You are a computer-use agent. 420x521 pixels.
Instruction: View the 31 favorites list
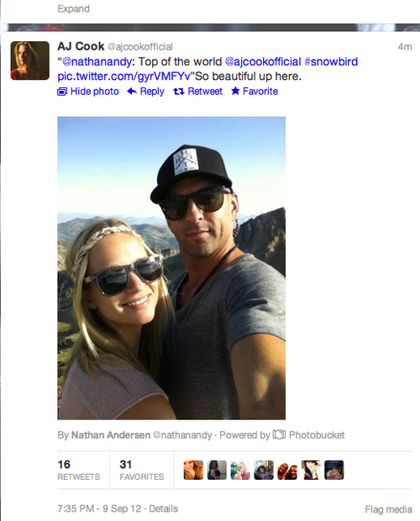(x=142, y=470)
